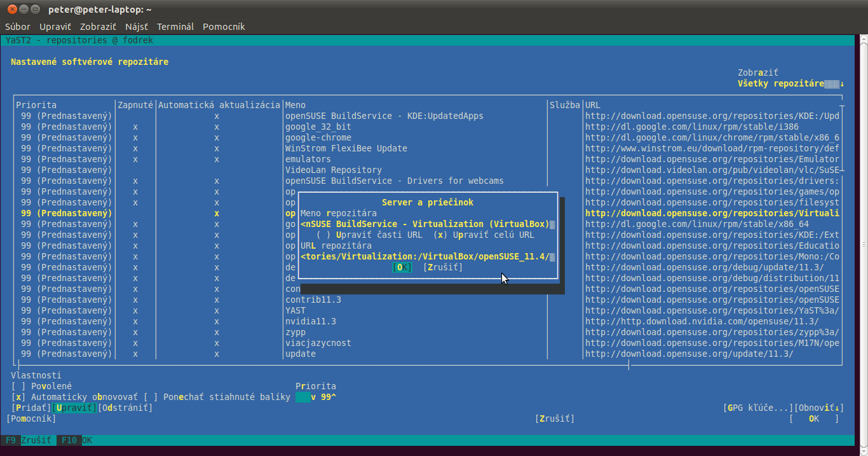Click the main OK button at bottom right
This screenshot has width=868, height=456.
tap(814, 418)
